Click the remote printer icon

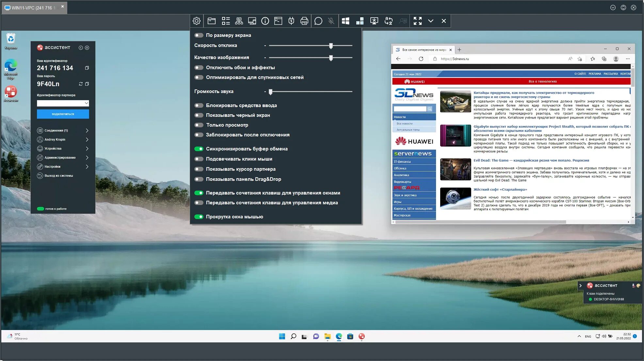[304, 21]
